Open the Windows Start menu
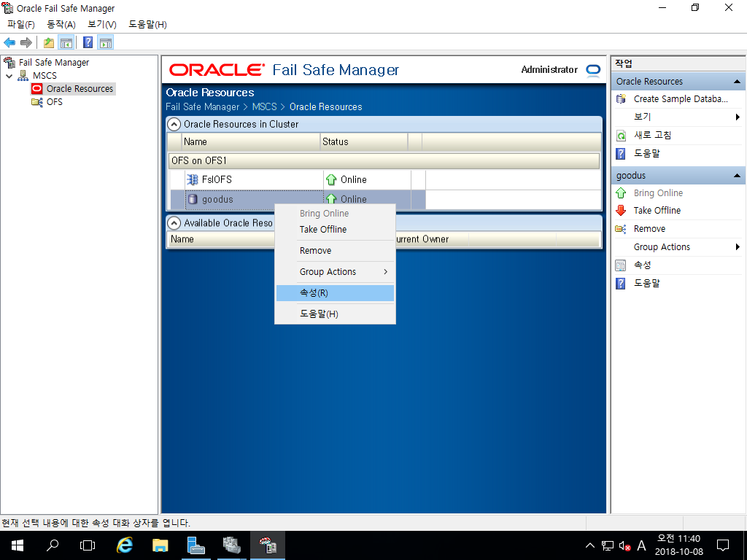The image size is (747, 560). (18, 545)
